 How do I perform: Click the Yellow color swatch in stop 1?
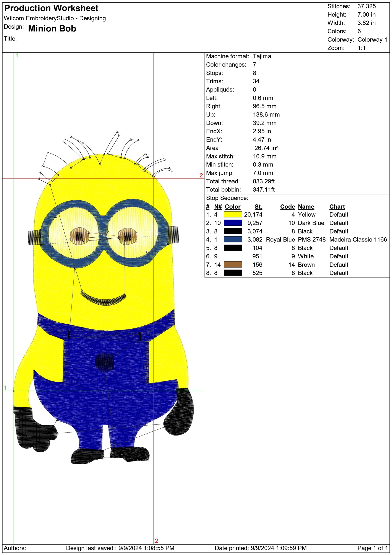click(x=233, y=214)
